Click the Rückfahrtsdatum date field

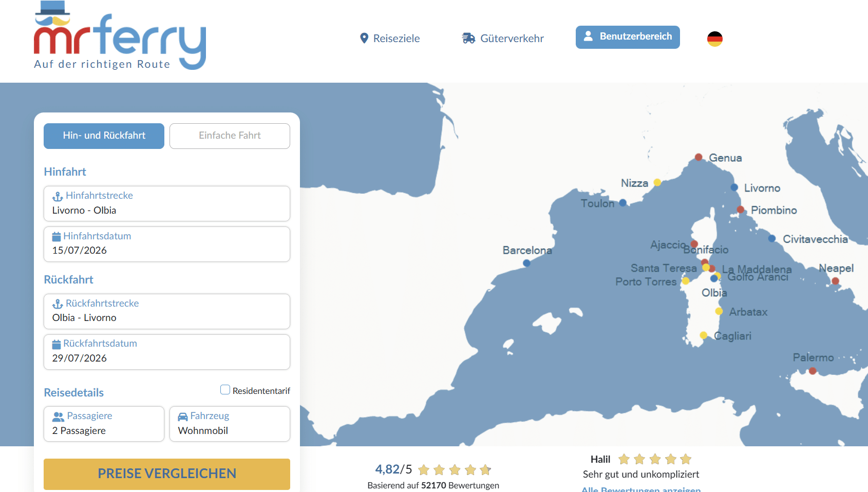[x=166, y=352]
